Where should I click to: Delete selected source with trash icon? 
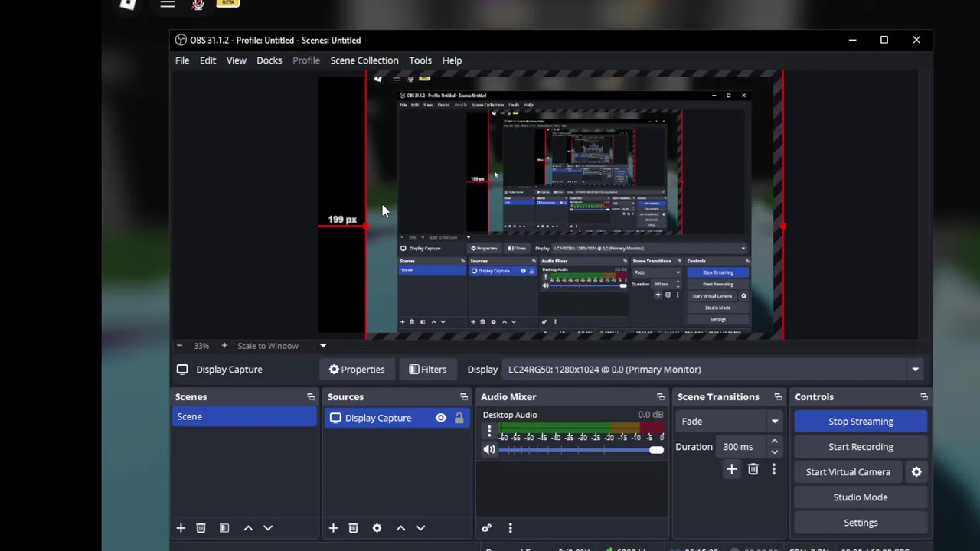click(353, 528)
